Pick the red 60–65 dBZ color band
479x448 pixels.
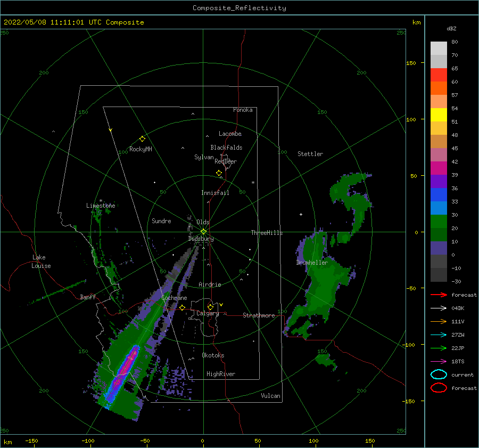(439, 75)
